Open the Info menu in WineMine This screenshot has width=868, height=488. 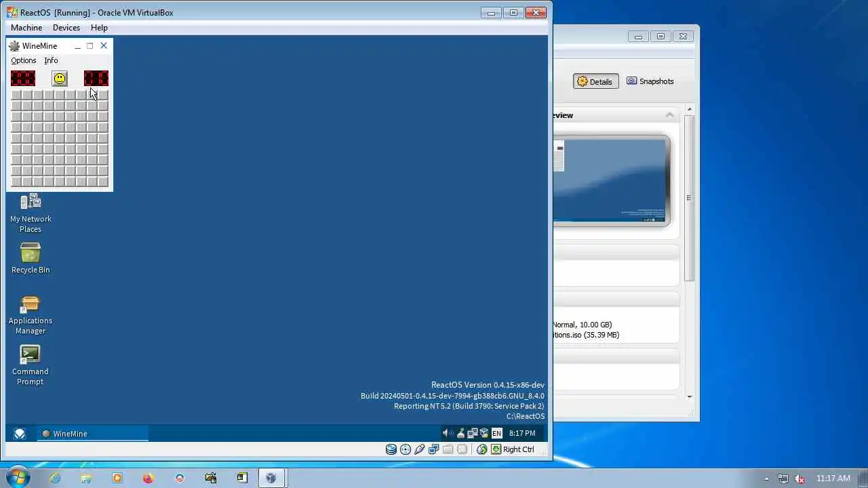pyautogui.click(x=51, y=60)
